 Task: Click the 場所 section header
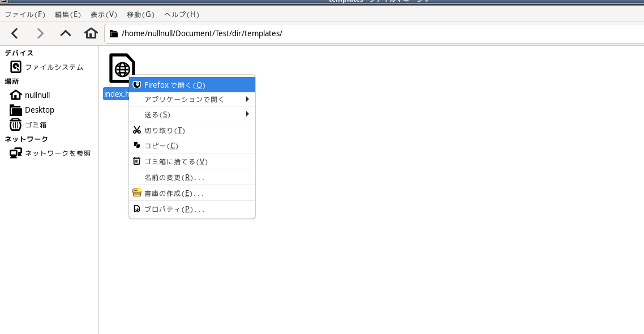12,81
